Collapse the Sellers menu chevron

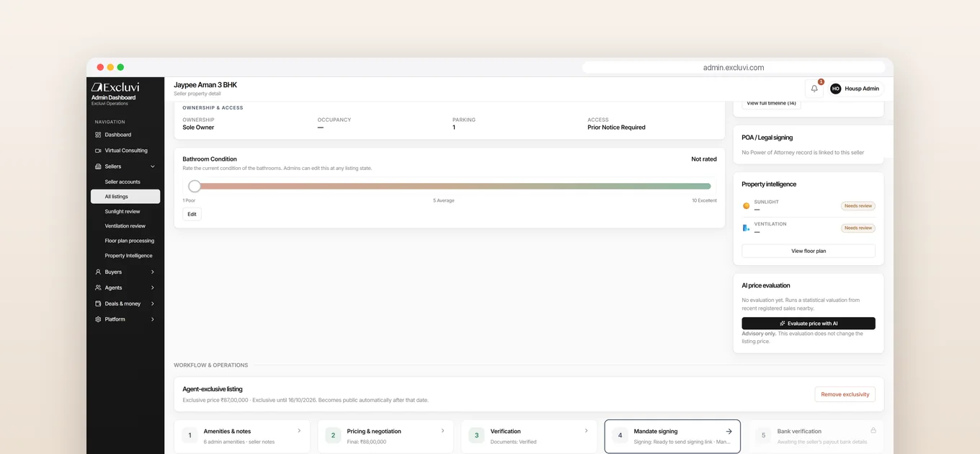153,166
